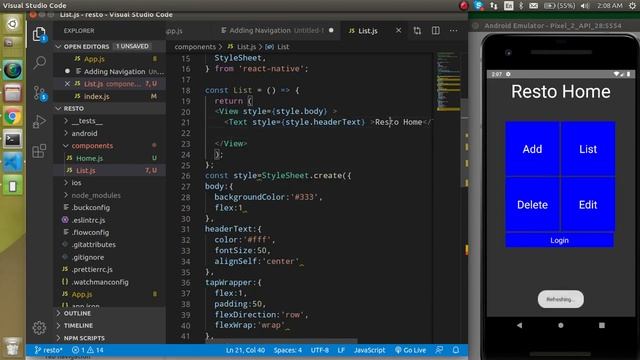Image resolution: width=640 pixels, height=360 pixels.
Task: Click the resto branch indicator in status bar
Action: coord(49,350)
